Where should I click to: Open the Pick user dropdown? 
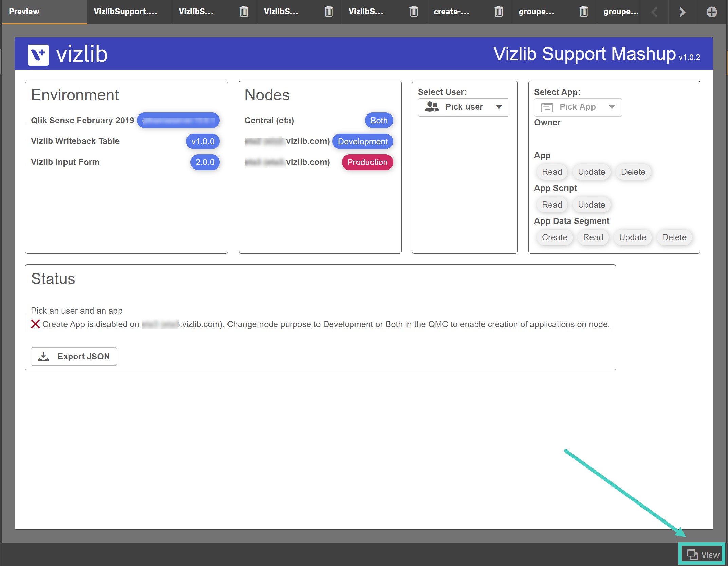click(x=463, y=107)
